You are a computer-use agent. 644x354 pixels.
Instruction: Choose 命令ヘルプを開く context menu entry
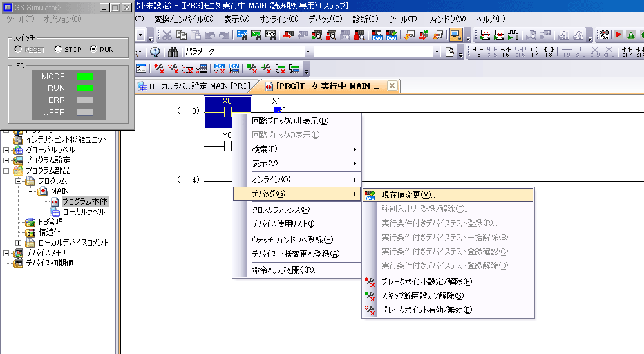pos(297,270)
